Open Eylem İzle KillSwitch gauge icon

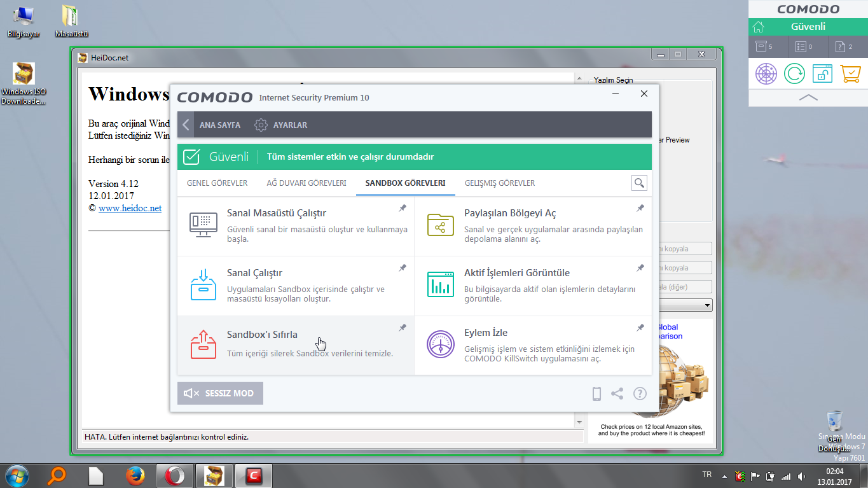tap(441, 344)
